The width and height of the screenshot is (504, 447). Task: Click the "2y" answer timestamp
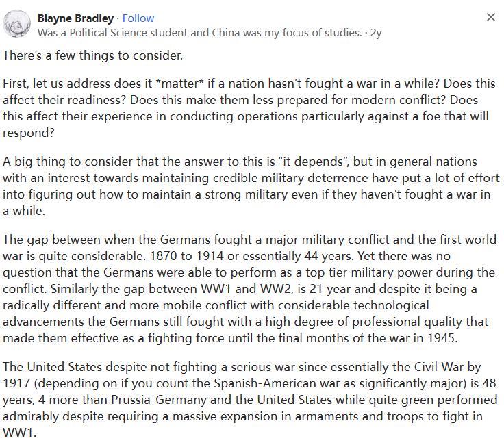point(376,32)
